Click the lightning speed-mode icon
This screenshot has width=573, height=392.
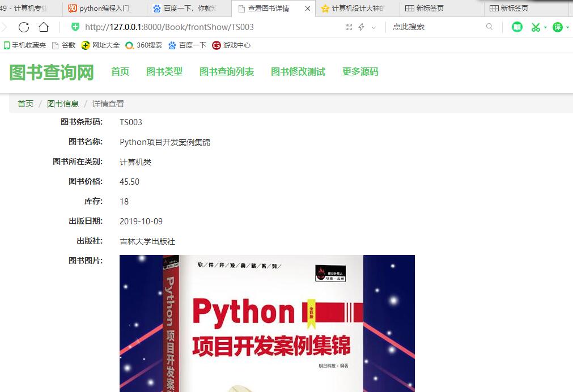(361, 27)
